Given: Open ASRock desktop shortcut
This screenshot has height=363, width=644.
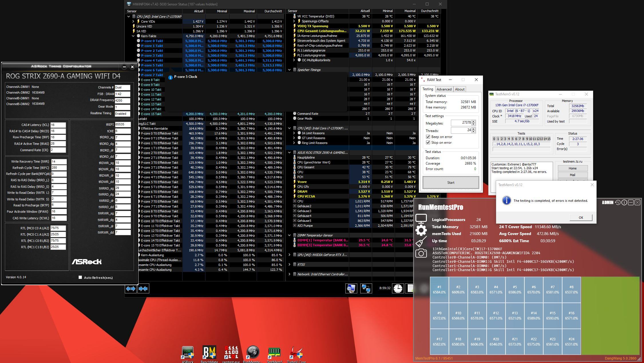Looking at the screenshot, I should pos(188,354).
